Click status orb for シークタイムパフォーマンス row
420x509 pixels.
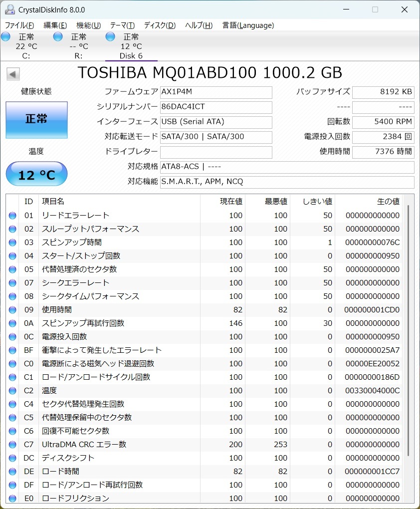(12, 296)
